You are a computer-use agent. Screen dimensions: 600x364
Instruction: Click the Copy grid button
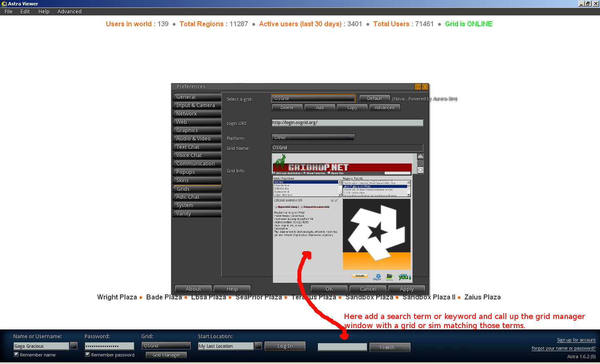[352, 107]
